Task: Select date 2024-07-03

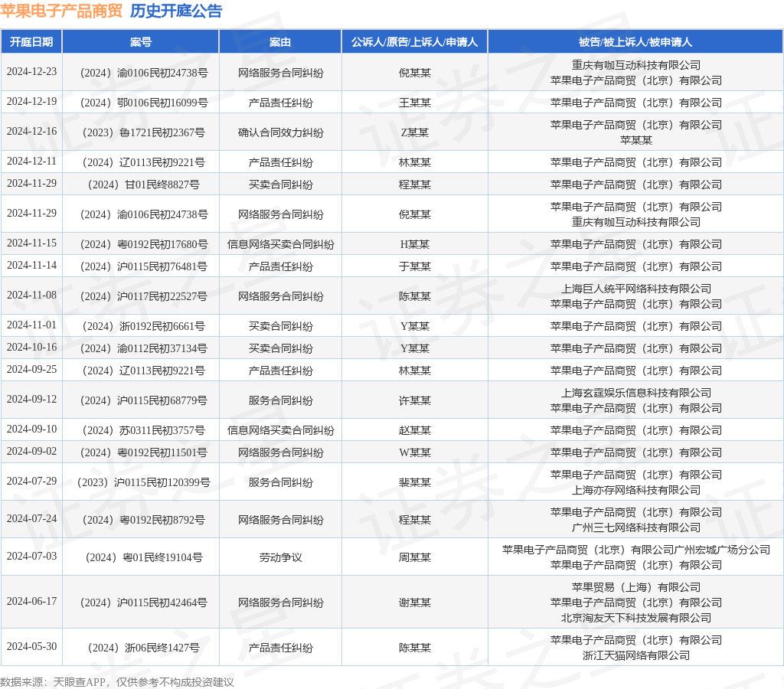Action: (31, 556)
